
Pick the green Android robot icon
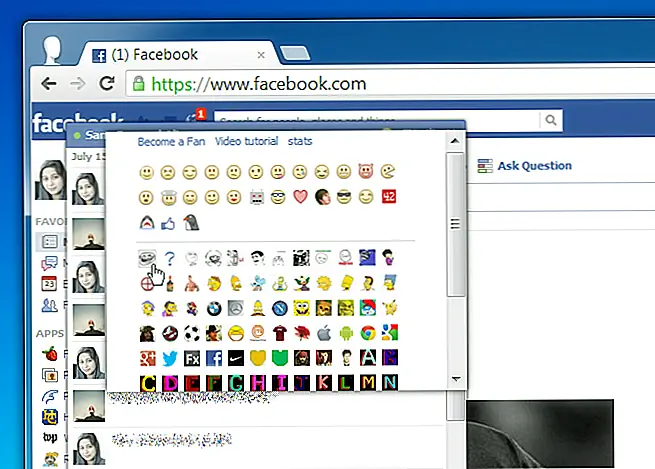345,333
